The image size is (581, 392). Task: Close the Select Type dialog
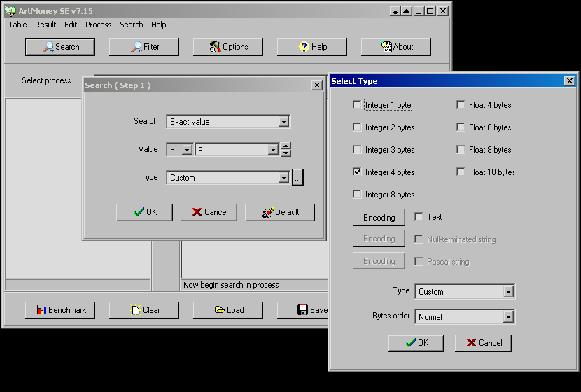[570, 81]
